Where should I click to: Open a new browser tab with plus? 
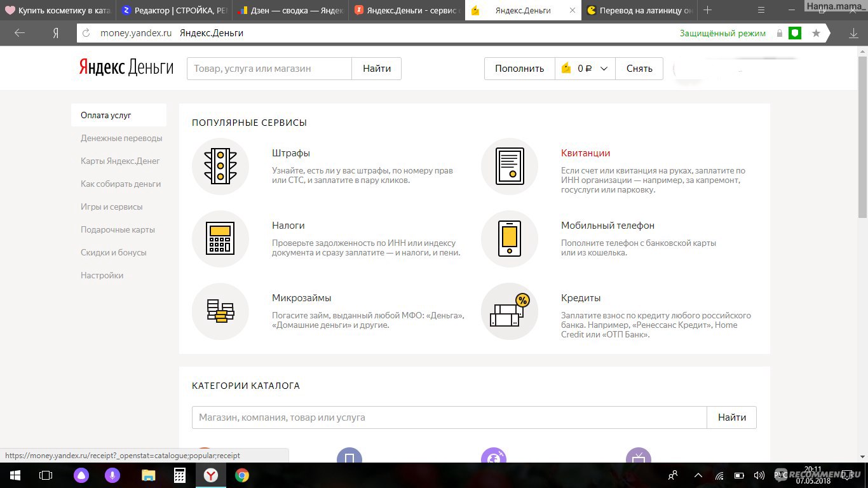coord(707,10)
